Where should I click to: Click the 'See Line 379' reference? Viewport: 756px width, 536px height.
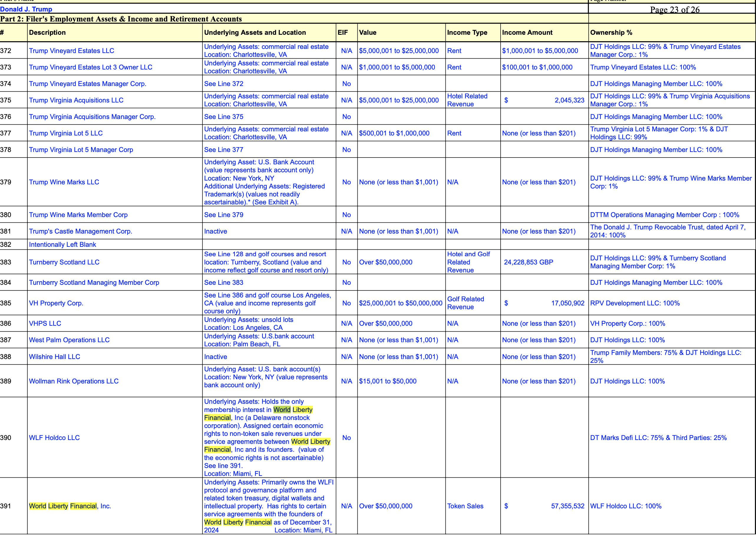(x=224, y=215)
